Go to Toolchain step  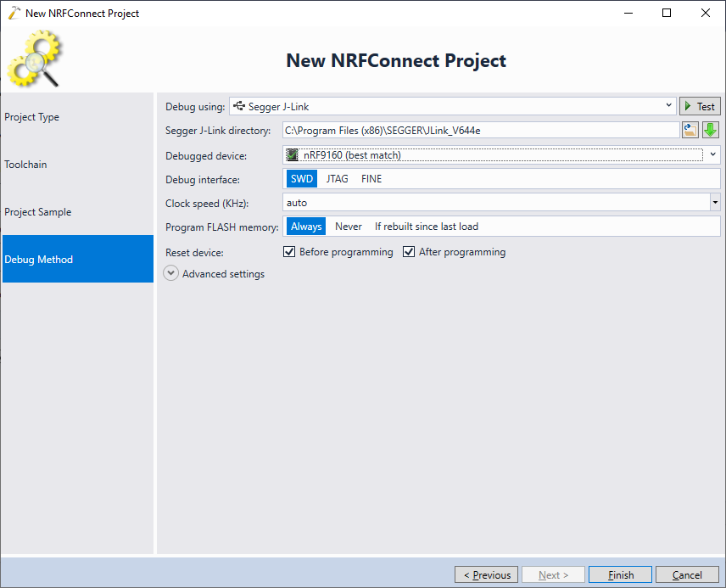click(x=78, y=165)
